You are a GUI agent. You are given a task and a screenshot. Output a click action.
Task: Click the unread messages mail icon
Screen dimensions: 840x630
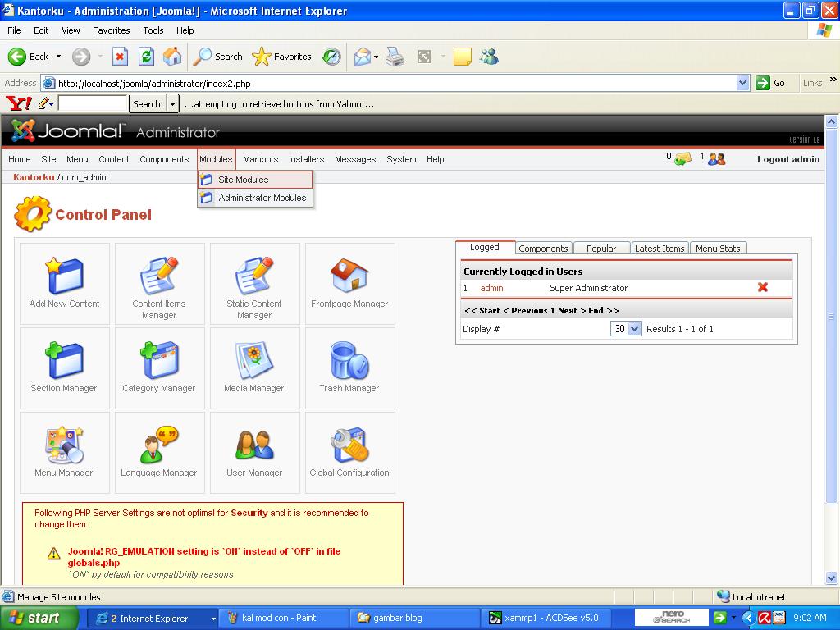click(x=682, y=158)
